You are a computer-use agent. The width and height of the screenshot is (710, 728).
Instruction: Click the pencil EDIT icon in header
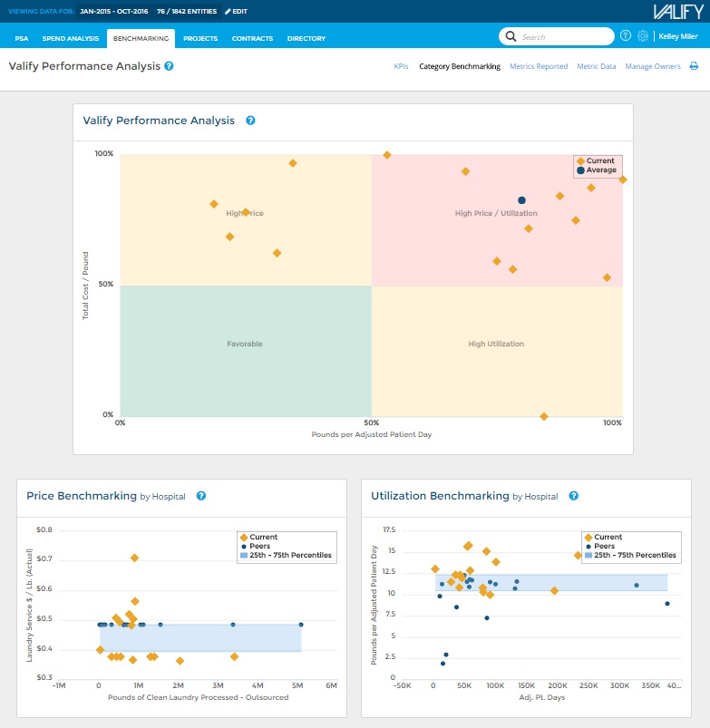click(x=228, y=11)
